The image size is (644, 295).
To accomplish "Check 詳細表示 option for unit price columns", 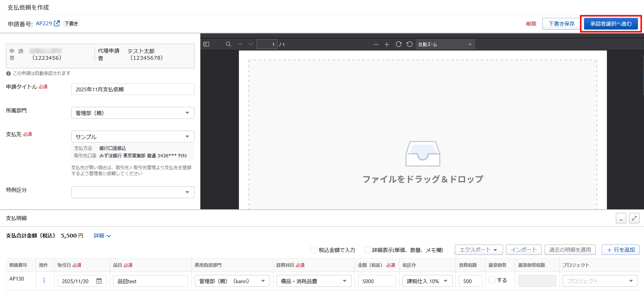I will tap(368, 250).
